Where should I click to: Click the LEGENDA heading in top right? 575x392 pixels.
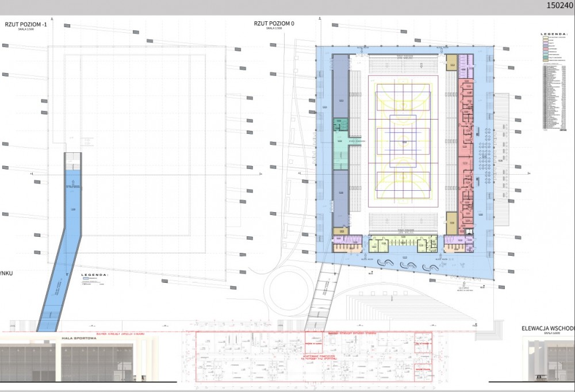point(550,34)
